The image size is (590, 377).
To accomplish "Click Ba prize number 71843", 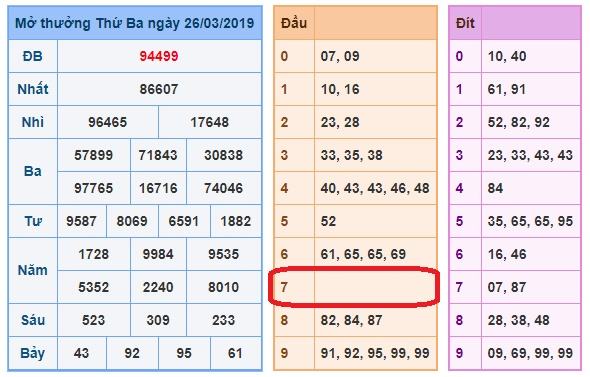I will click(x=158, y=155).
